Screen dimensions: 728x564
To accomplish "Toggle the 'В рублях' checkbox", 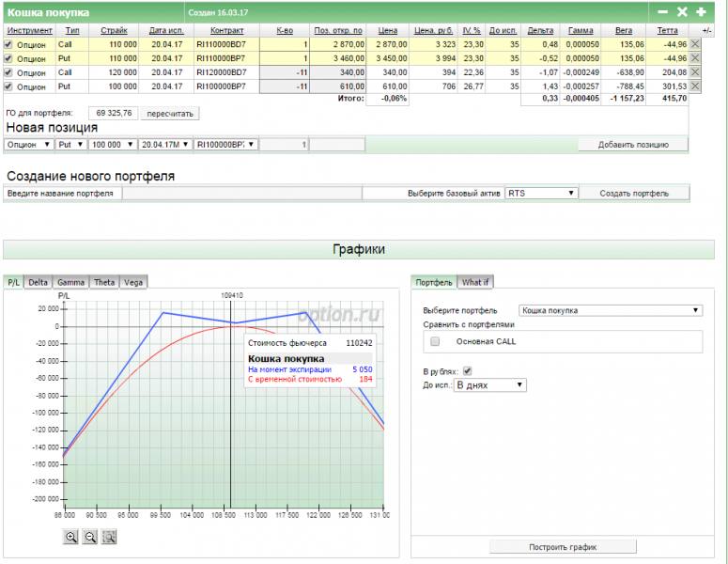I will coord(468,370).
